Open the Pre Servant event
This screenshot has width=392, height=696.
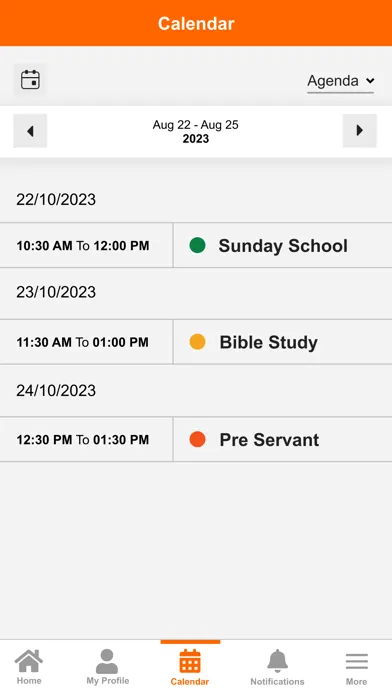[x=283, y=439]
